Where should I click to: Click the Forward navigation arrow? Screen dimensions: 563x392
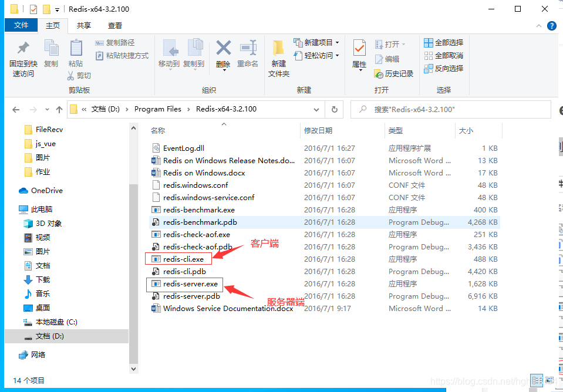tap(33, 110)
